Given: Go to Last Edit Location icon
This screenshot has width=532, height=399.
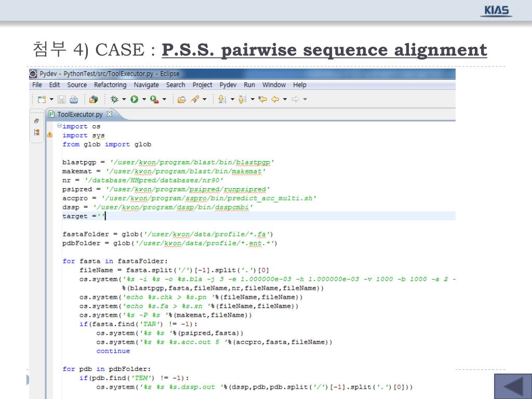Looking at the screenshot, I should click(x=262, y=99).
